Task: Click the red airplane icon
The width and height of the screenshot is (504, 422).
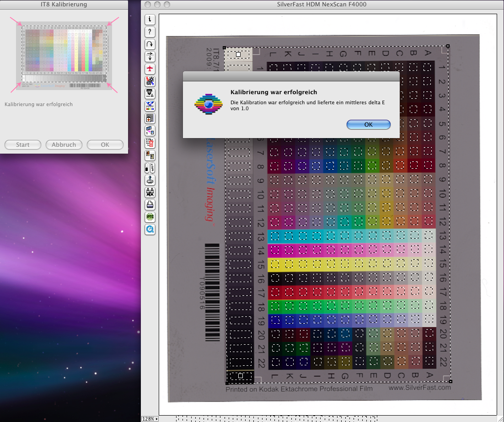Action: (150, 69)
